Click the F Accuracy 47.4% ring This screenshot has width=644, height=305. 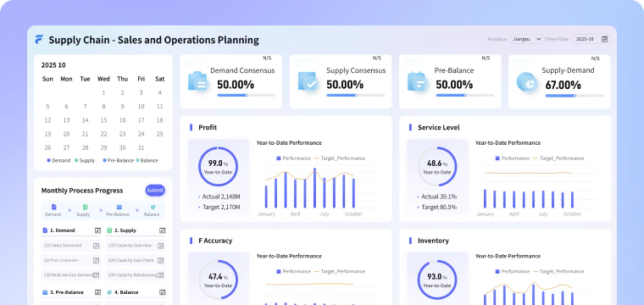(x=218, y=280)
